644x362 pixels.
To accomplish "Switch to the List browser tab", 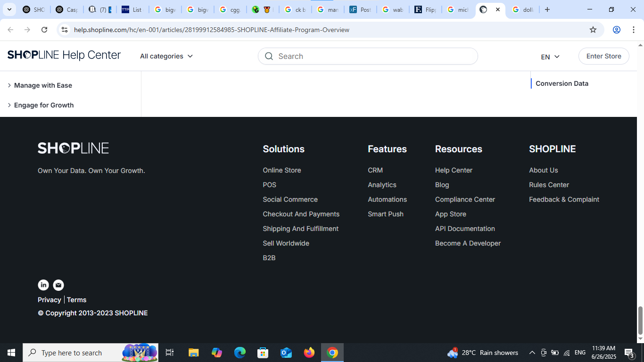I will coord(132,9).
